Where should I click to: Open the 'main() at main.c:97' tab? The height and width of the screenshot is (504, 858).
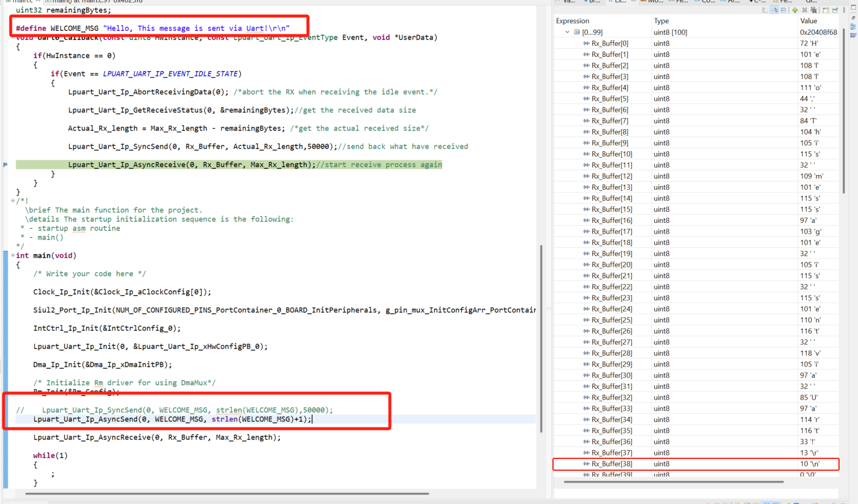pyautogui.click(x=95, y=2)
